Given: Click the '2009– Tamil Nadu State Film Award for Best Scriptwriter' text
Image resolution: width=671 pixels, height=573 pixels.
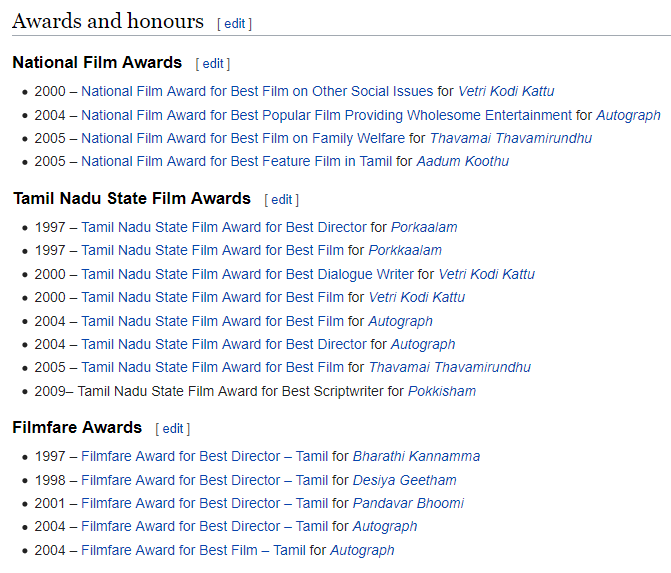Looking at the screenshot, I should [209, 392].
